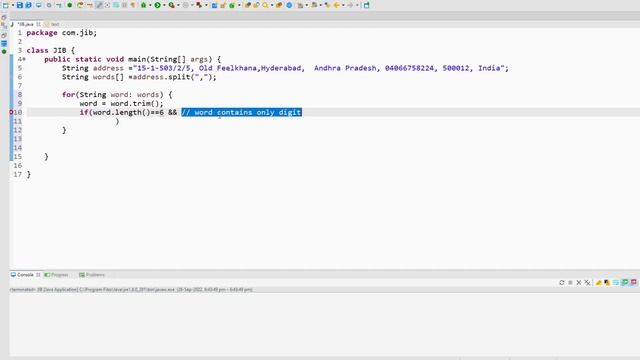Click the green Run button

tap(158, 5)
